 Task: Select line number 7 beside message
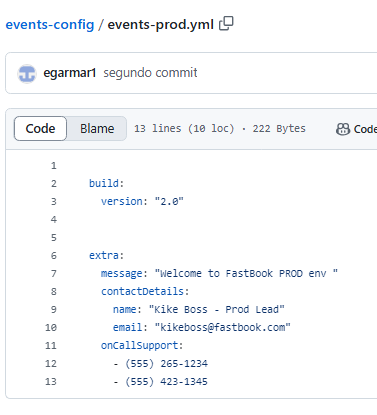53,274
